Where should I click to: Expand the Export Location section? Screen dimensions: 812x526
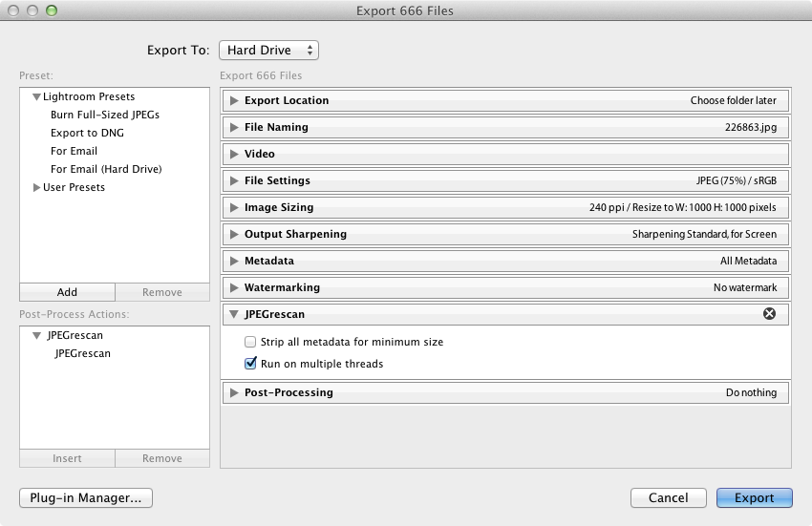[234, 100]
